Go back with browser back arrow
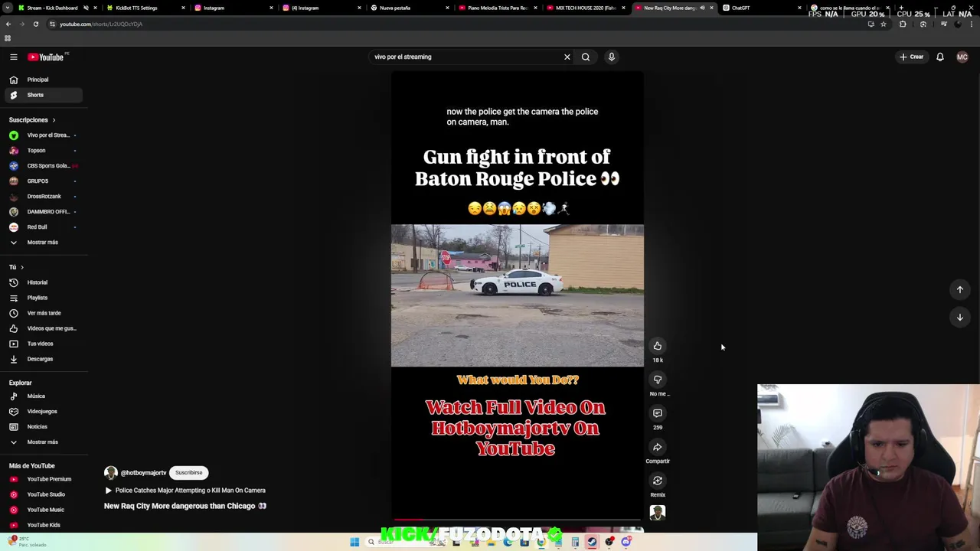 8,24
